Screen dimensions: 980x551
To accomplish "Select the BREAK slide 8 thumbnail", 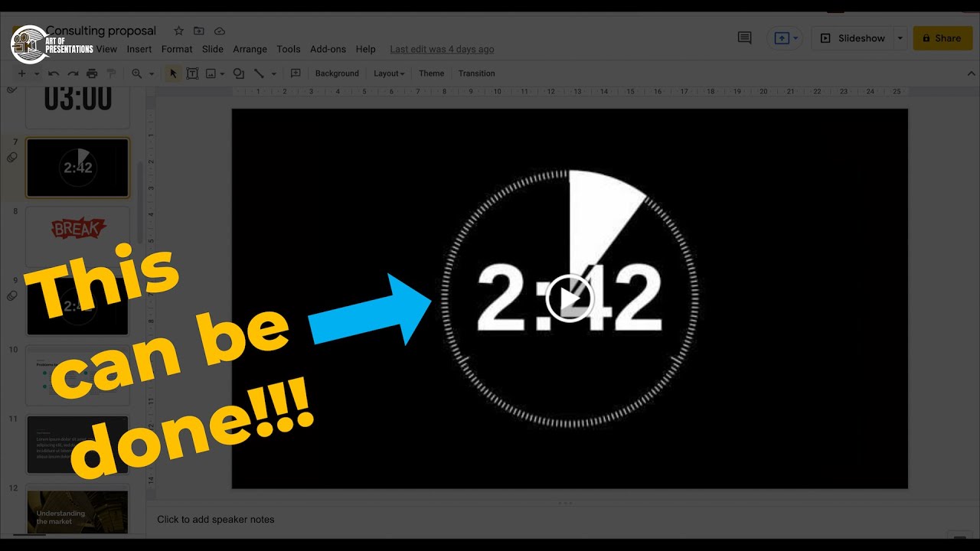I will coord(78,236).
